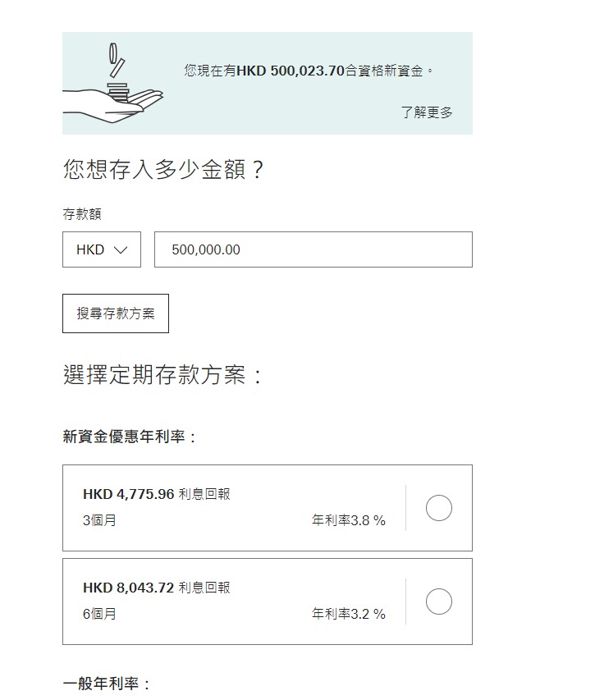The width and height of the screenshot is (595, 700).
Task: Click the HKD 4,775.96 利息回報 card
Action: click(x=268, y=508)
